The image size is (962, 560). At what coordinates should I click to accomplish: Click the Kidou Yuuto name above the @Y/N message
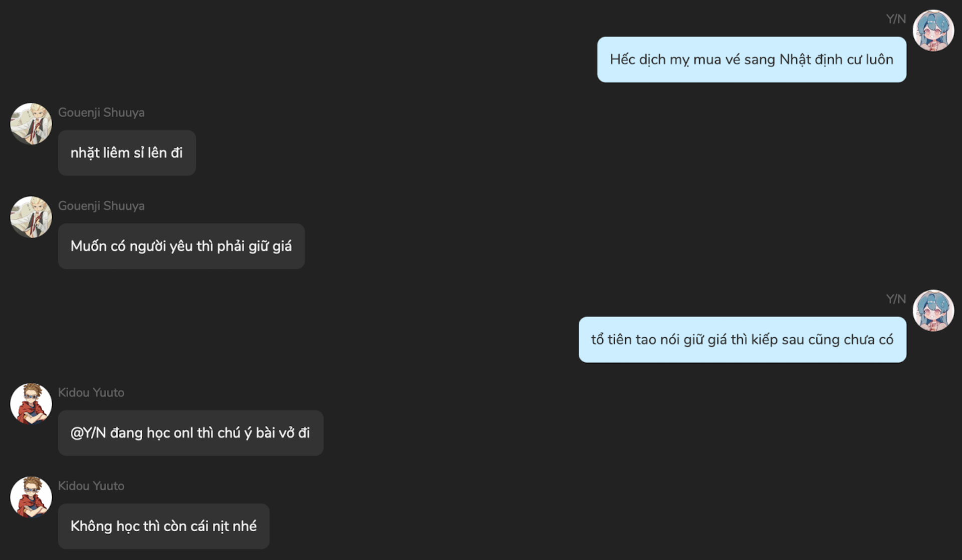point(91,393)
